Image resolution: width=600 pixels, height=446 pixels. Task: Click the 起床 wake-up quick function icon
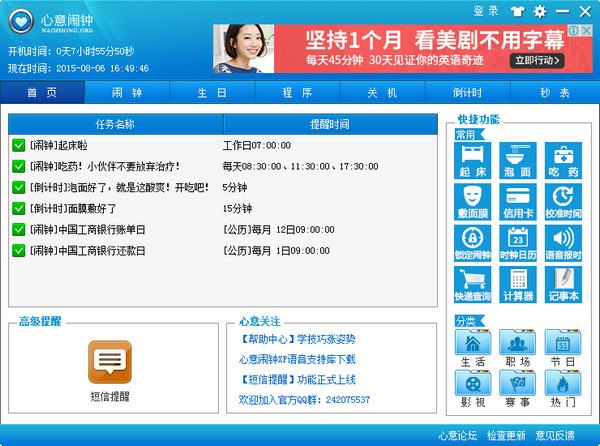[470, 160]
